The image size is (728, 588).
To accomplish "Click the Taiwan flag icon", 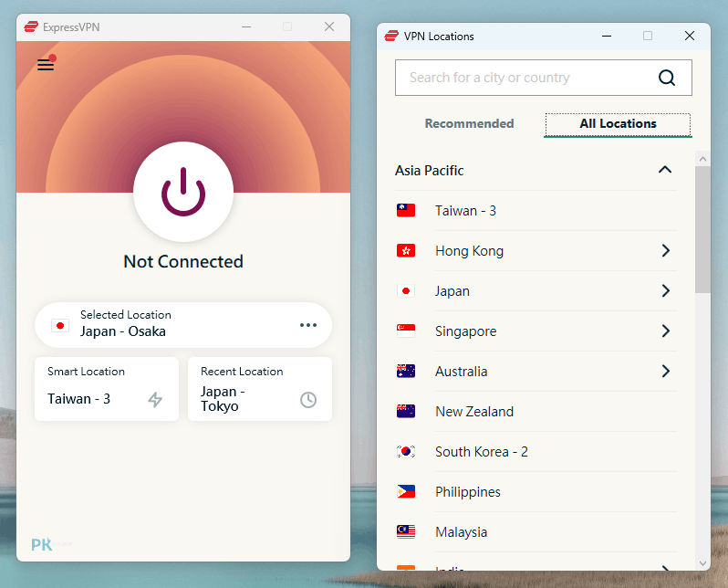I will click(406, 211).
